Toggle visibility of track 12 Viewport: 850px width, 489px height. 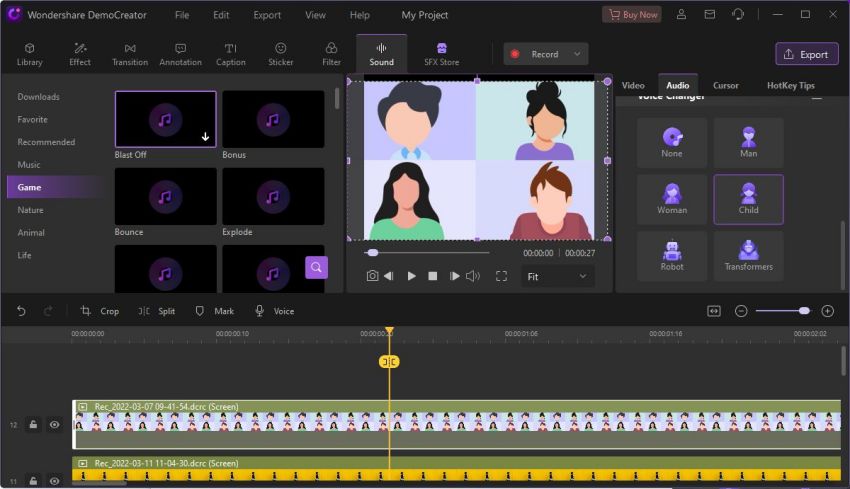[55, 424]
